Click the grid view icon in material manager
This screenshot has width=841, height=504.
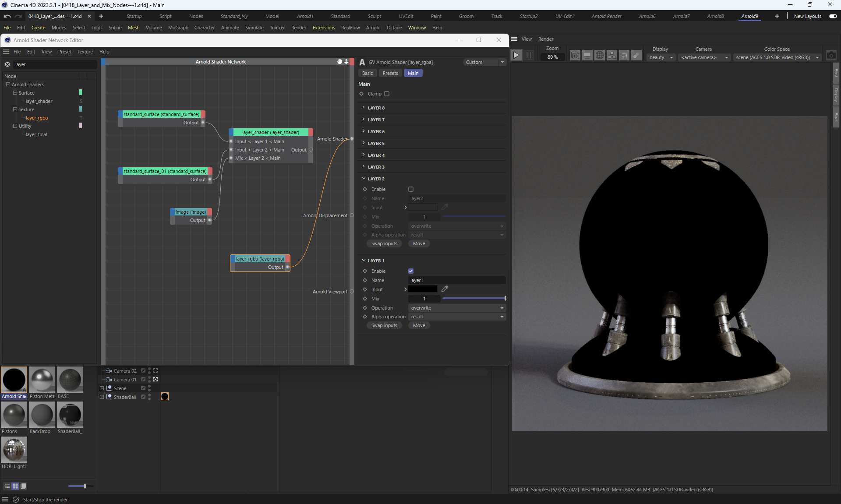click(15, 486)
